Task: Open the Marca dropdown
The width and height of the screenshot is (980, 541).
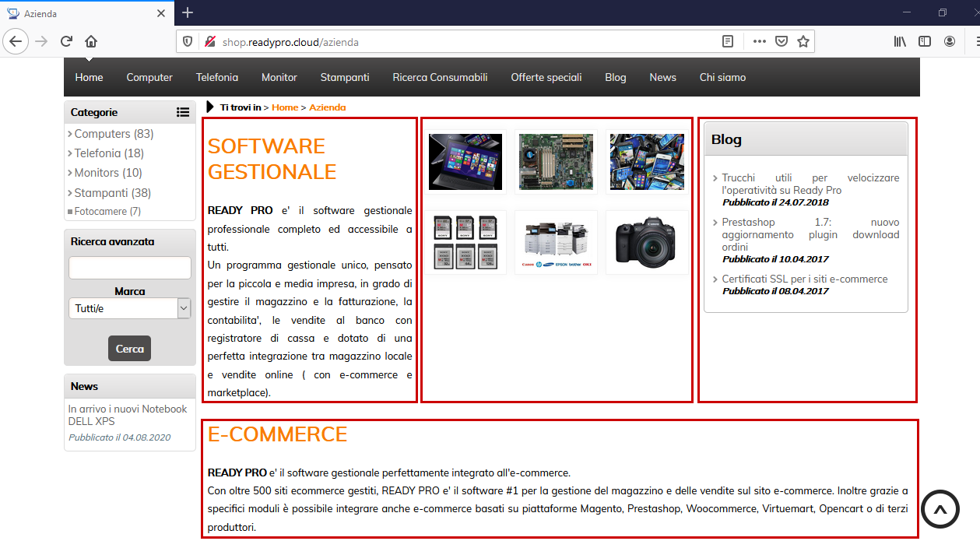Action: click(x=129, y=308)
